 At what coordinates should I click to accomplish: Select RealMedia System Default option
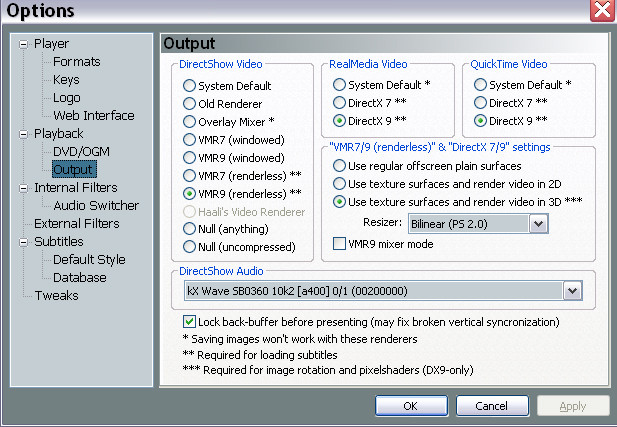(x=382, y=85)
